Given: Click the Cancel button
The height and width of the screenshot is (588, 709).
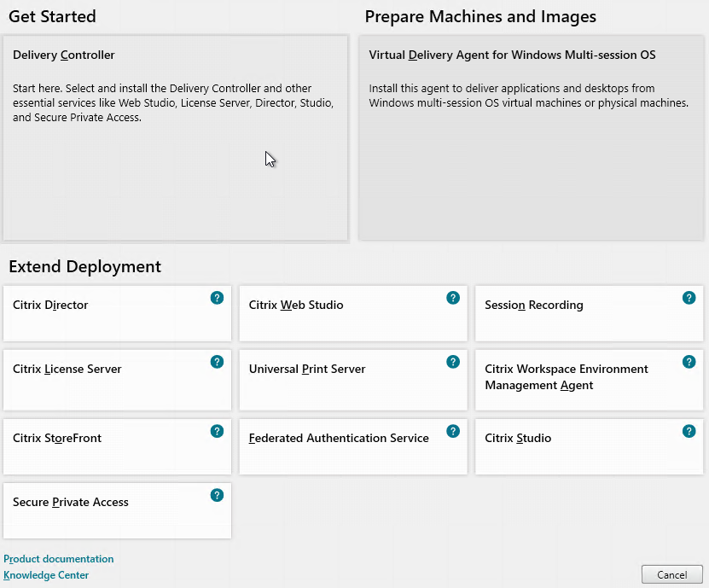Looking at the screenshot, I should click(672, 575).
